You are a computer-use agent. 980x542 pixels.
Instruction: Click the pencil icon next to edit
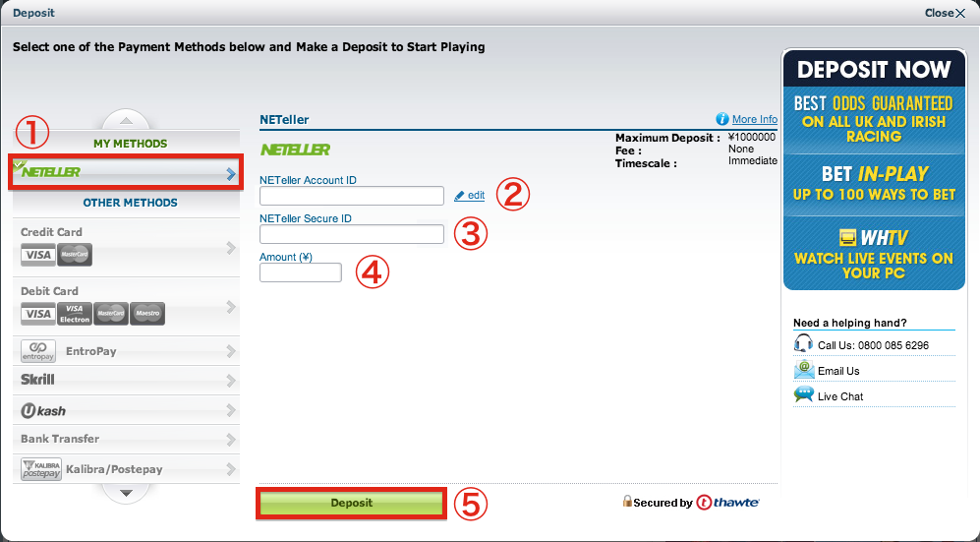(459, 196)
